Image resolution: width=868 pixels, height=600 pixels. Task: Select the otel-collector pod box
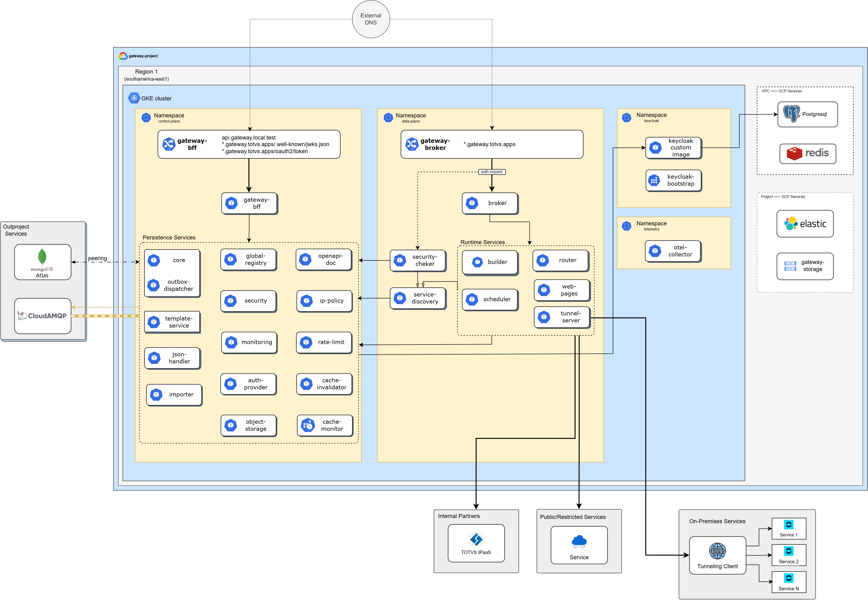click(673, 251)
